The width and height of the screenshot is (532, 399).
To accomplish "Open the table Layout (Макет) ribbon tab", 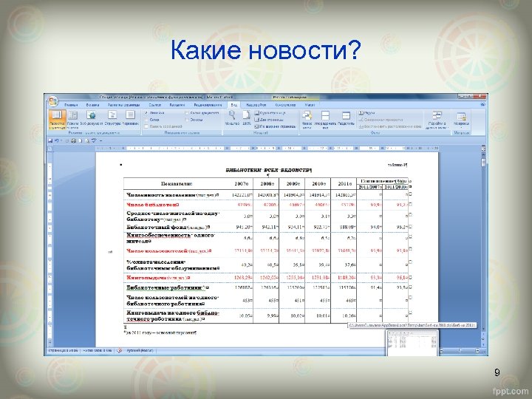I will click(x=310, y=105).
